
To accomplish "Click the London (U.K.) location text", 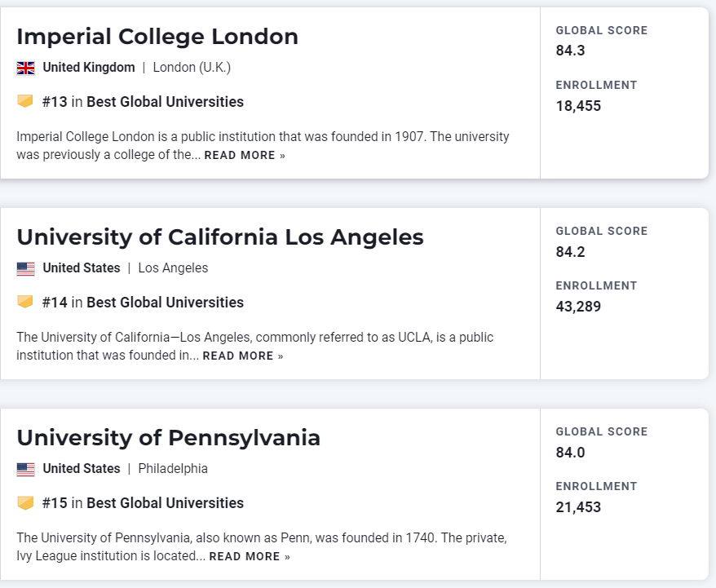I will point(192,68).
